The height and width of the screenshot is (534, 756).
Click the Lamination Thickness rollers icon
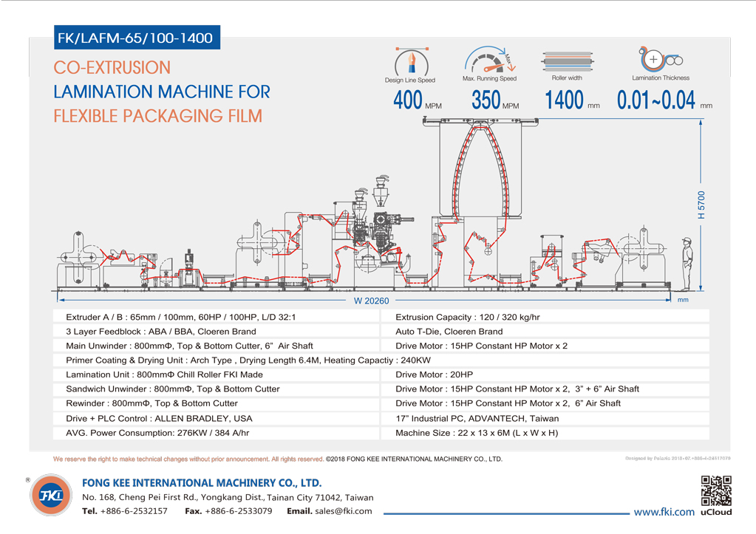[x=661, y=60]
